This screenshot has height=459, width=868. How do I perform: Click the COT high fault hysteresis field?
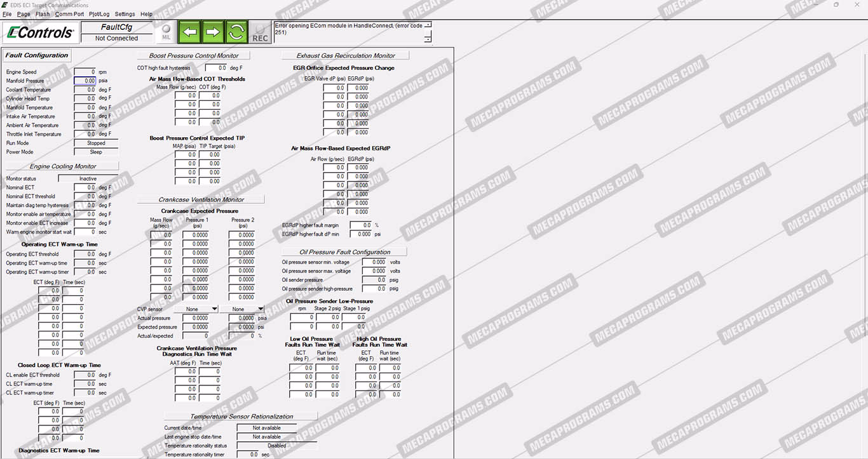[x=215, y=68]
